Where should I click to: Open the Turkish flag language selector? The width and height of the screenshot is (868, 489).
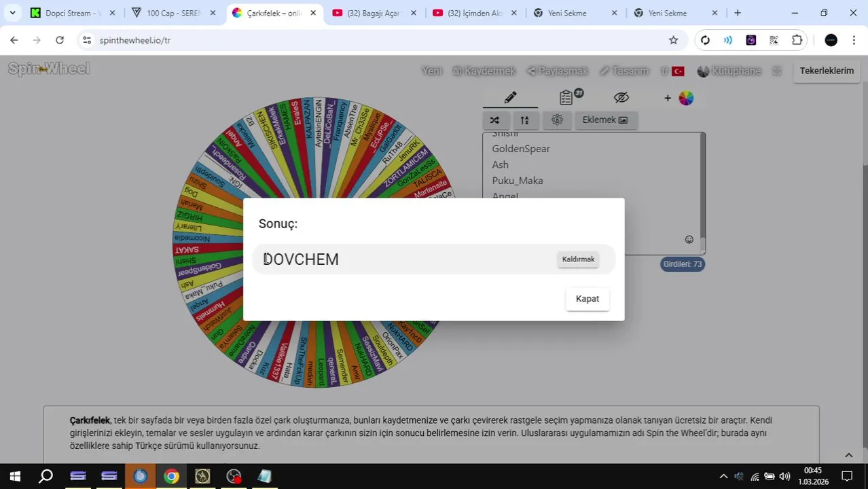pyautogui.click(x=673, y=71)
